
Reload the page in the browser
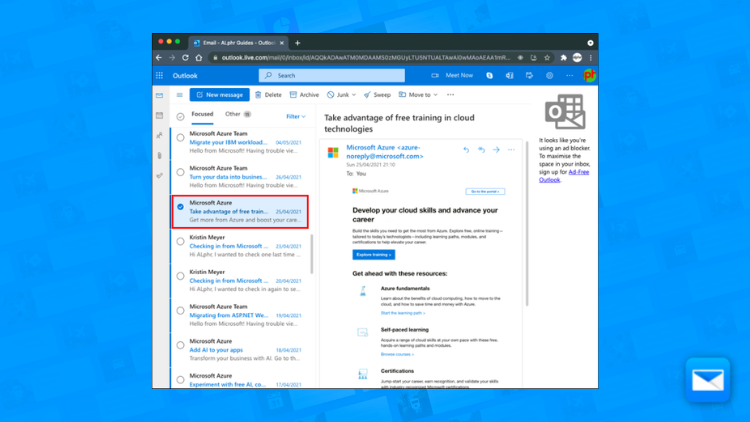tap(185, 57)
